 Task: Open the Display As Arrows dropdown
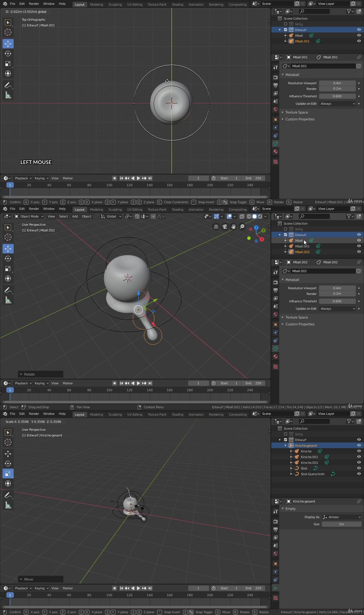(x=342, y=517)
